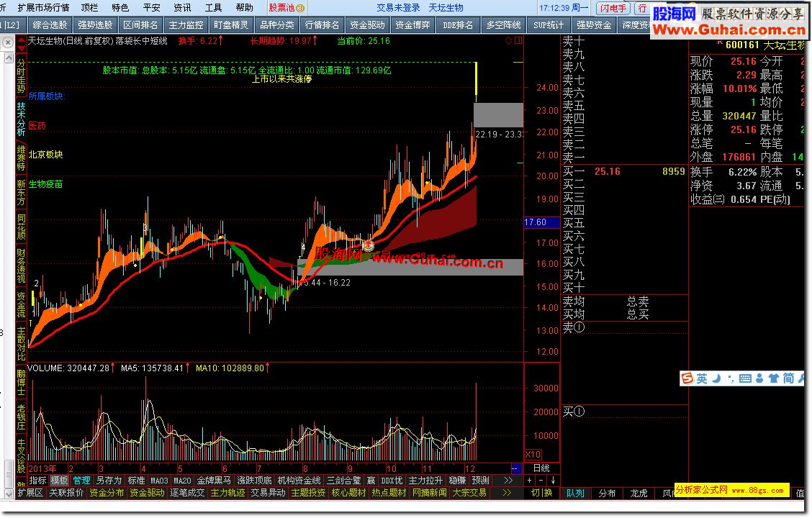The image size is (812, 518).
Task: Click the 交易未登录 trade login link
Action: 397,8
